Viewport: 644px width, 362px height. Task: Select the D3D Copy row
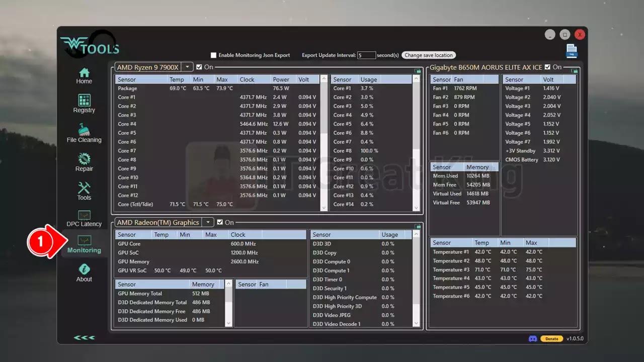[x=361, y=253]
